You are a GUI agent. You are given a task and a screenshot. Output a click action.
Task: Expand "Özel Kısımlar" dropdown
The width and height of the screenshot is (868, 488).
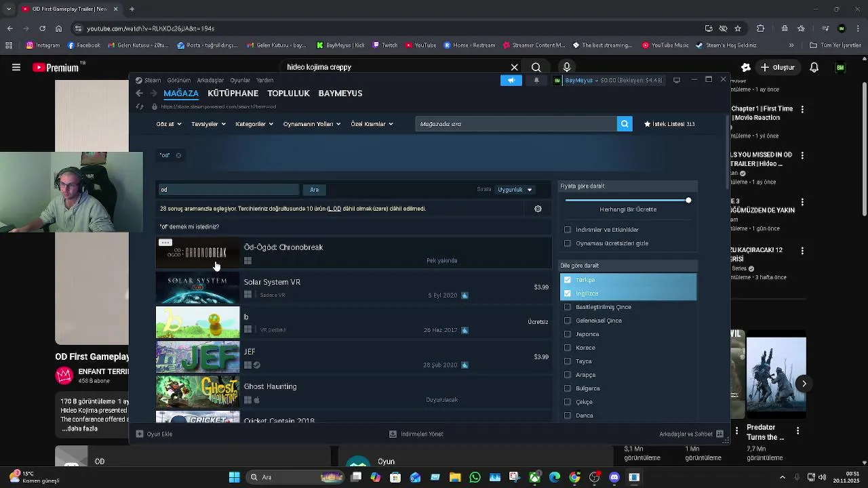click(372, 124)
